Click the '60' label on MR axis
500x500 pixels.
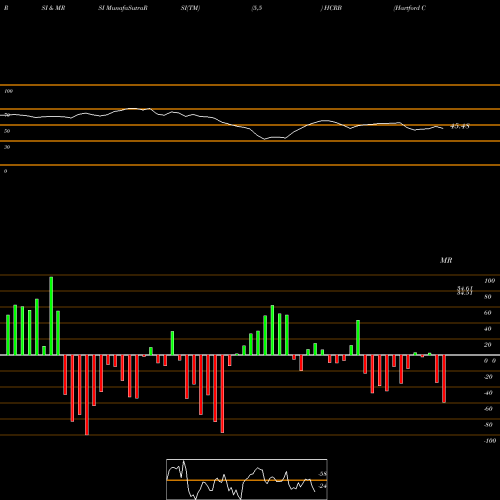tap(487, 313)
